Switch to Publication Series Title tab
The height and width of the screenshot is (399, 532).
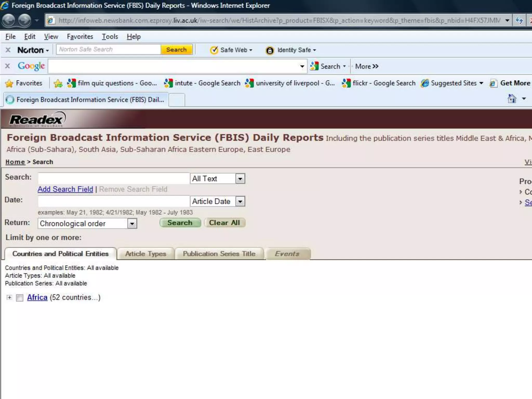pyautogui.click(x=219, y=254)
